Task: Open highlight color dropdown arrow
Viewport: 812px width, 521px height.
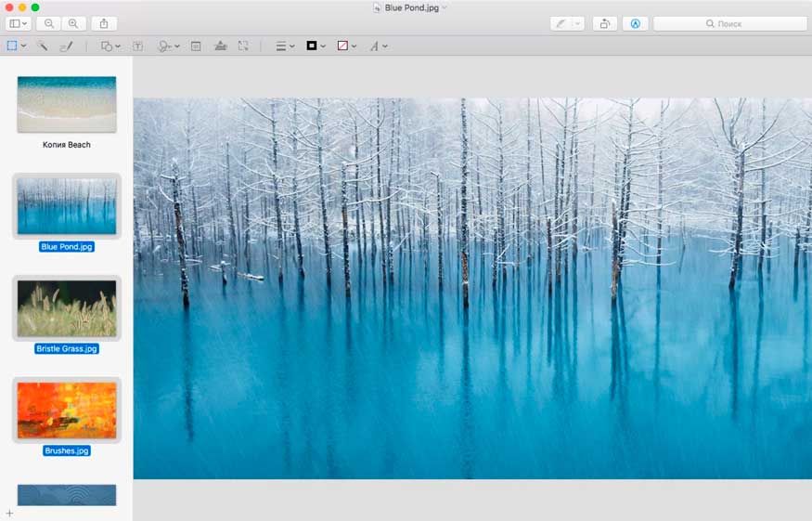Action: tap(577, 23)
